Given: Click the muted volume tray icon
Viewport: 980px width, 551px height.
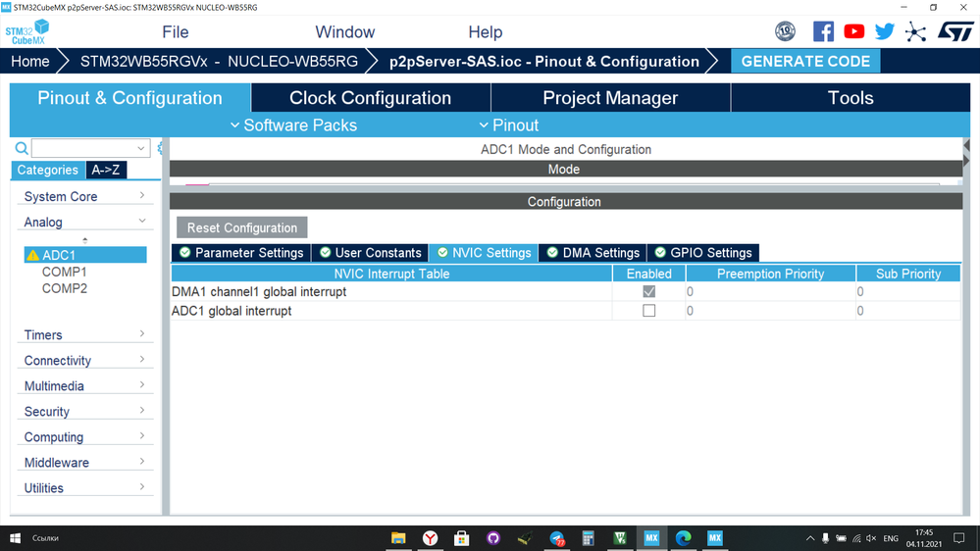Looking at the screenshot, I should tap(871, 538).
